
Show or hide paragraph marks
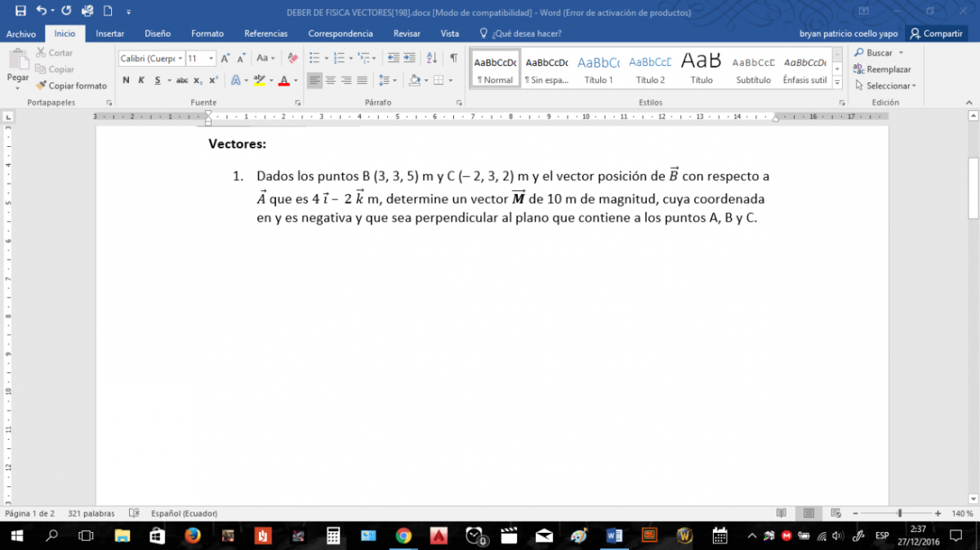[453, 58]
